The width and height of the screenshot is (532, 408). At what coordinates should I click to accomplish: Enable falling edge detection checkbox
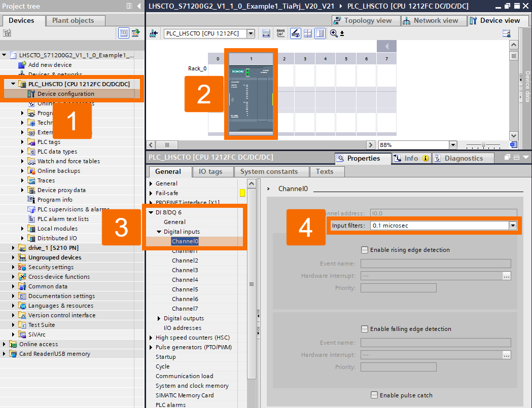(365, 329)
